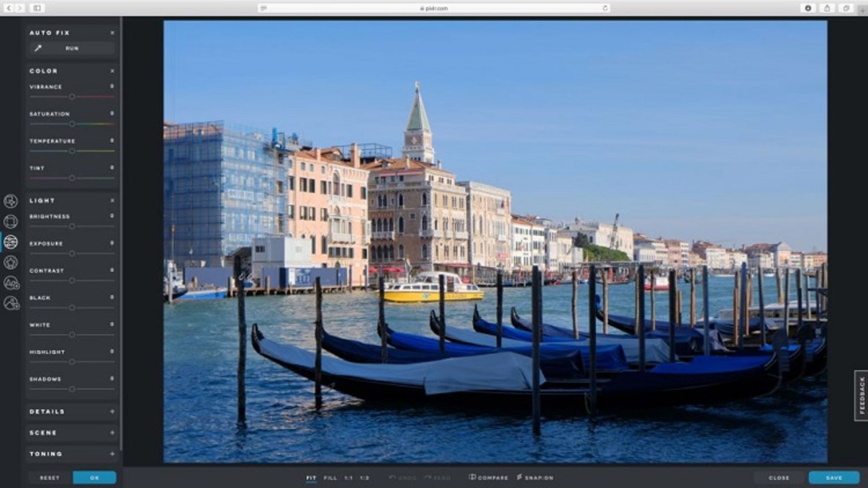
Task: Select the Fit zoom mode
Action: point(311,478)
